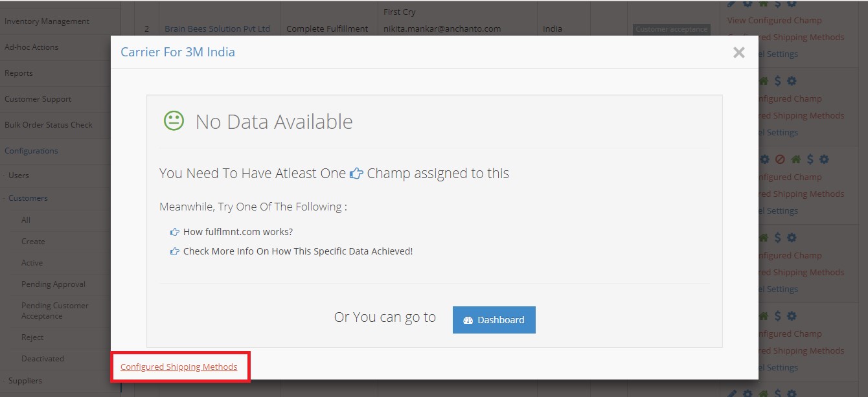Select Pending Approval under Customers
The width and height of the screenshot is (868, 397).
point(53,284)
